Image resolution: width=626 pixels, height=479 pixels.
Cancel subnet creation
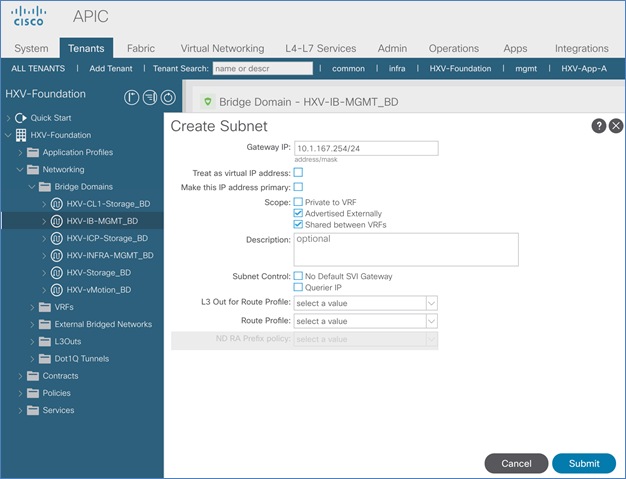[516, 463]
